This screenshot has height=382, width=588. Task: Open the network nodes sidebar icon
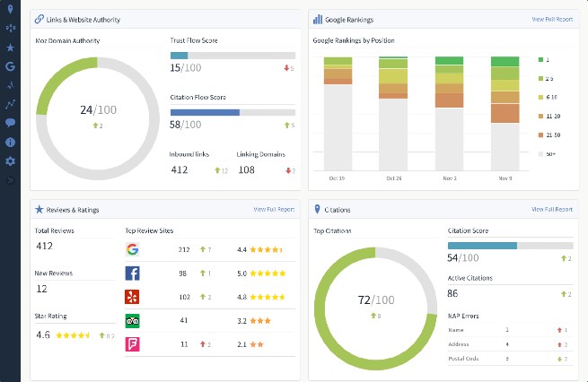(x=11, y=28)
